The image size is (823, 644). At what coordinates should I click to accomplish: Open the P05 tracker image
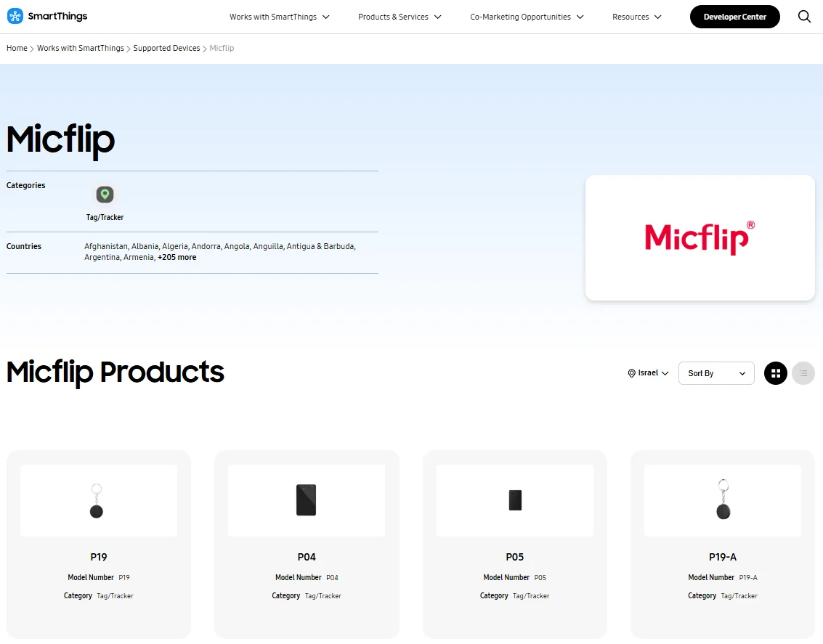[515, 500]
